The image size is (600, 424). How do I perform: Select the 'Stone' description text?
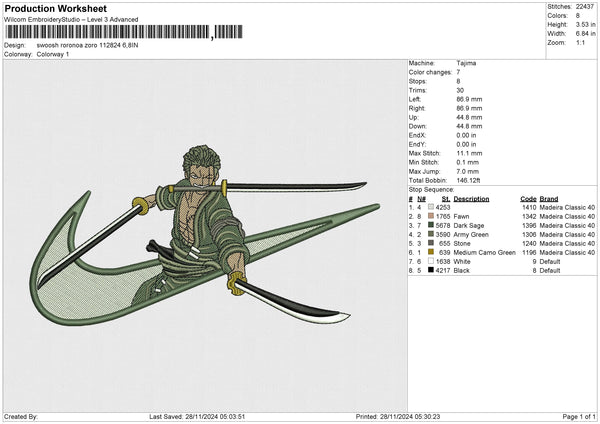click(x=462, y=243)
